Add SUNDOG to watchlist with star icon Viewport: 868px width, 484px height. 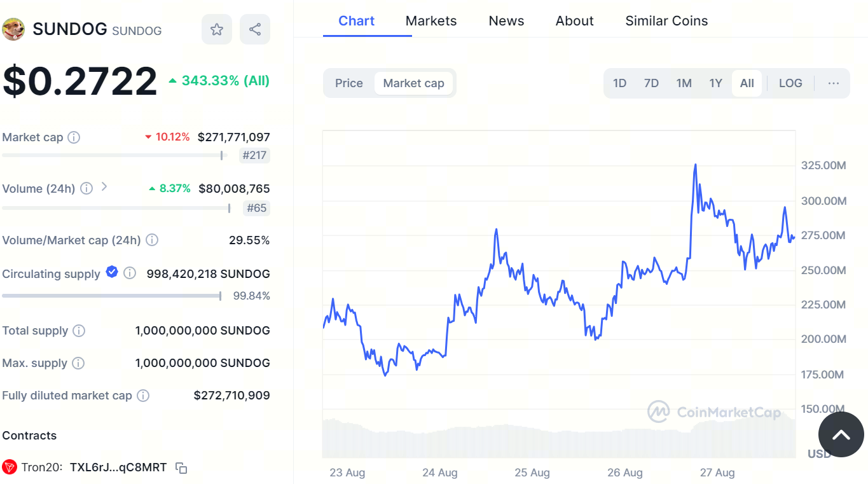[x=217, y=29]
